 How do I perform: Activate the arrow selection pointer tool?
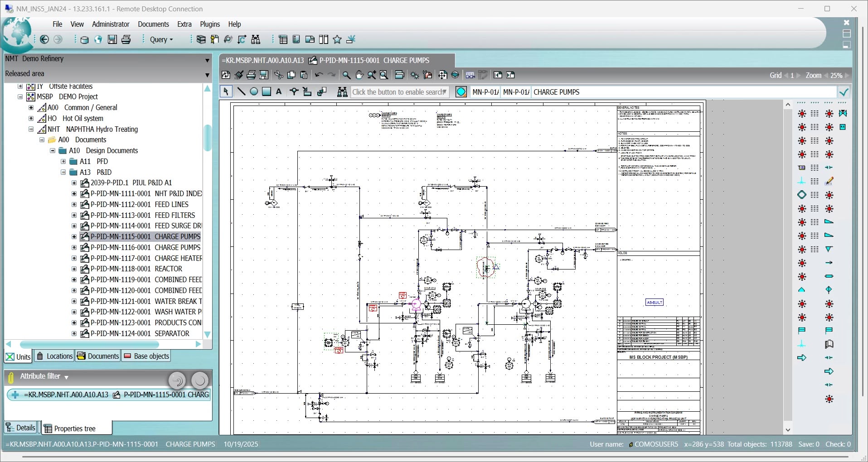click(226, 92)
